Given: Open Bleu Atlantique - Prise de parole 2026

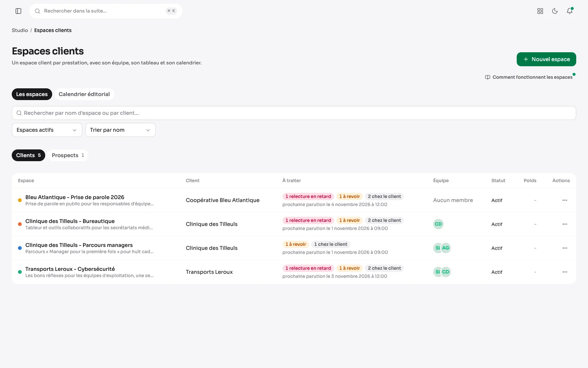Looking at the screenshot, I should [75, 197].
